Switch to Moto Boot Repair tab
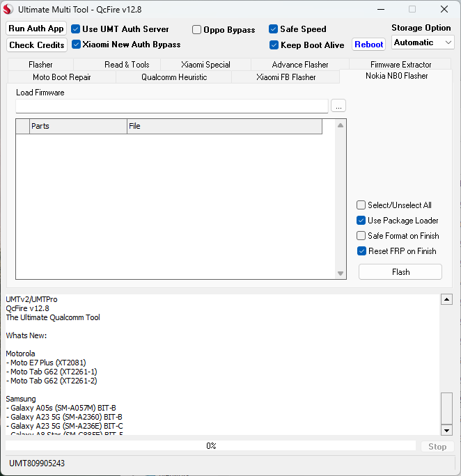The image size is (461, 476). coord(62,77)
